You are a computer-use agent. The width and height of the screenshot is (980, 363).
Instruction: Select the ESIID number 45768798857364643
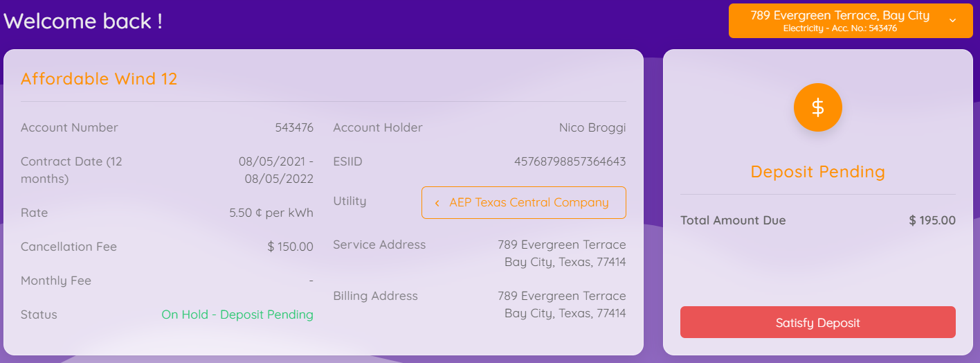click(x=570, y=161)
